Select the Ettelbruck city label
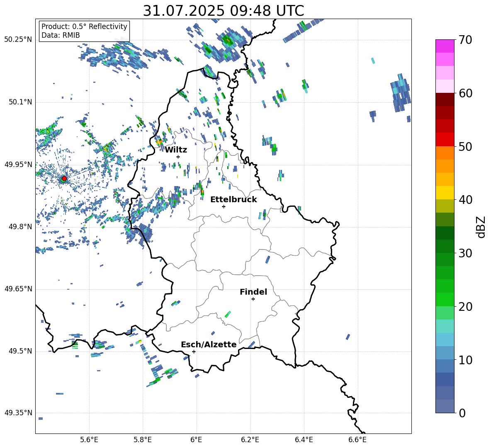The image size is (491, 448). 233,200
